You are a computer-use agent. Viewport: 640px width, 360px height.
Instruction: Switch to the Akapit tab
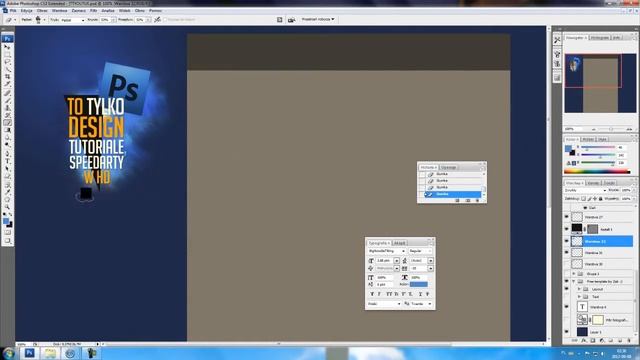coord(399,243)
